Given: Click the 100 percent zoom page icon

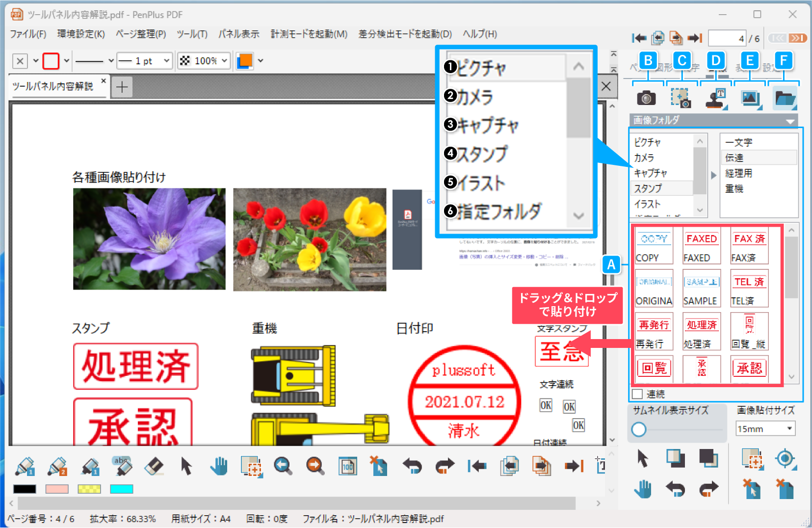Looking at the screenshot, I should (x=347, y=466).
